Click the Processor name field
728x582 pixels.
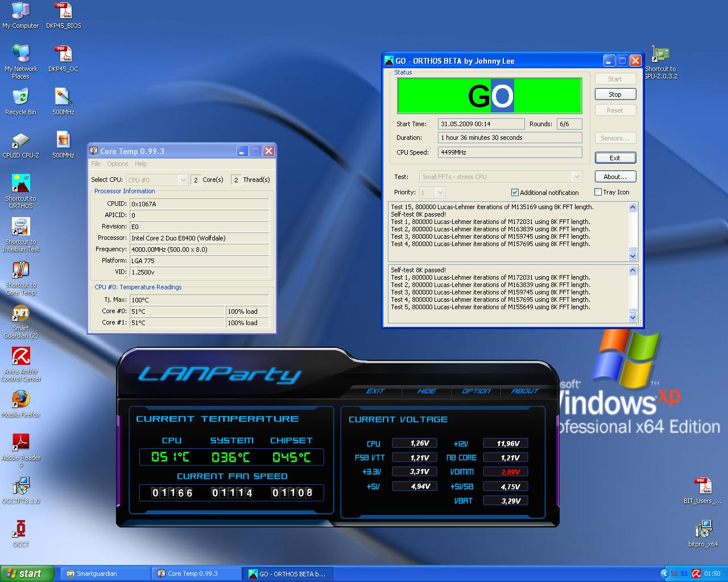tap(199, 238)
